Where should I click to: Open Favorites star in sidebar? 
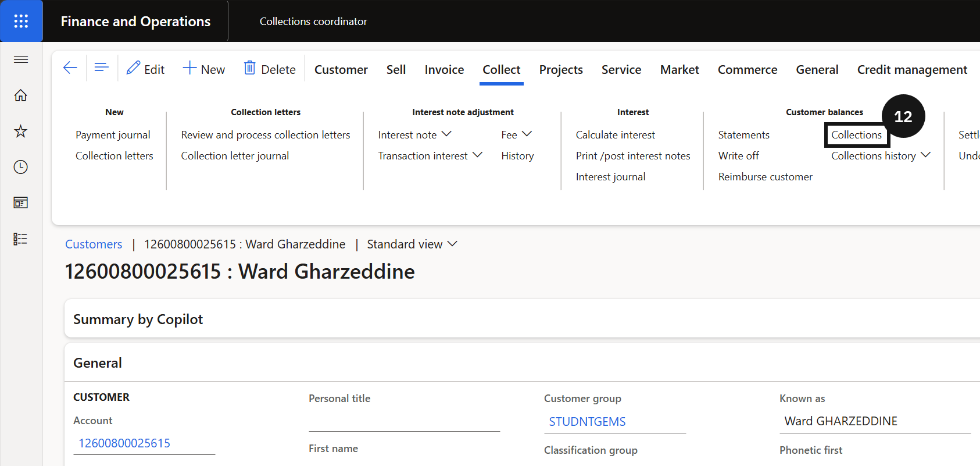(21, 131)
